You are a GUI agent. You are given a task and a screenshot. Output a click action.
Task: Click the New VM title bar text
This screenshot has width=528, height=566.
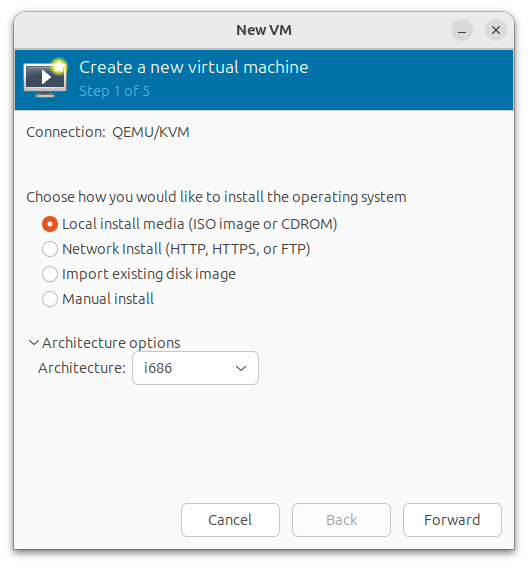(264, 30)
